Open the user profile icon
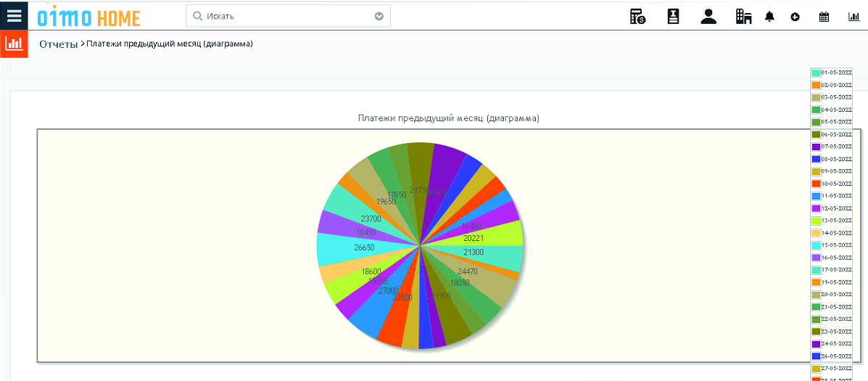This screenshot has width=868, height=381. click(708, 17)
